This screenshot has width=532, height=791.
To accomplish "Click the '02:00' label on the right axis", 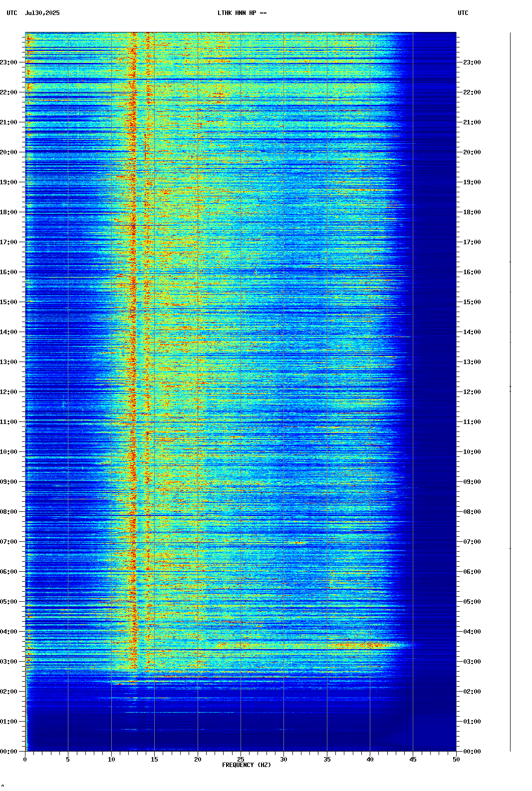I will pos(472,692).
